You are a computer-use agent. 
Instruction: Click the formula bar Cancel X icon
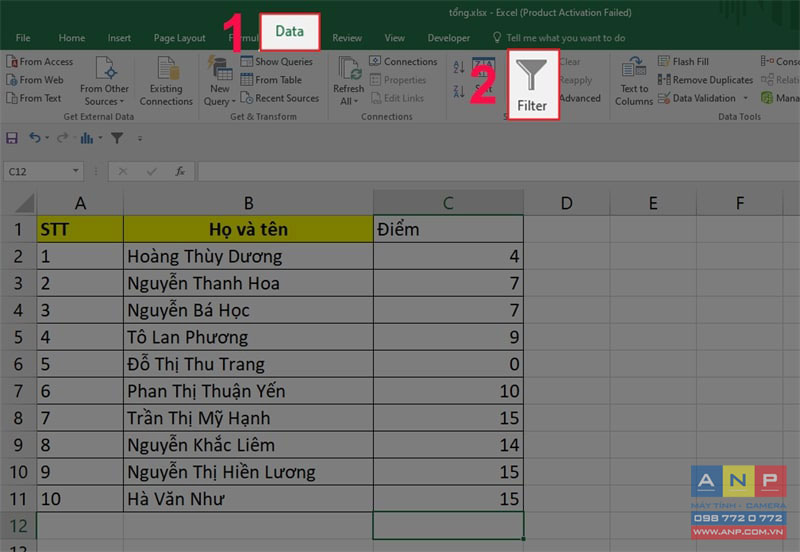[x=122, y=171]
